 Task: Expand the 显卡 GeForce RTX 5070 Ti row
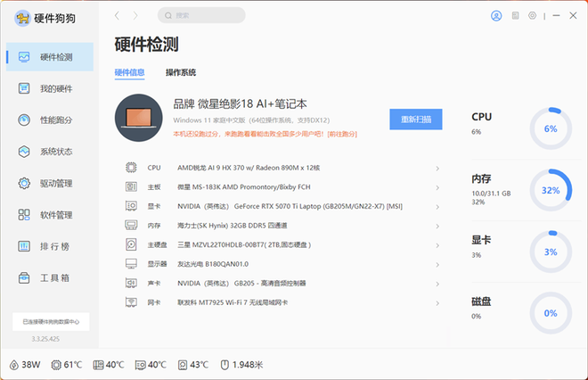pos(283,206)
